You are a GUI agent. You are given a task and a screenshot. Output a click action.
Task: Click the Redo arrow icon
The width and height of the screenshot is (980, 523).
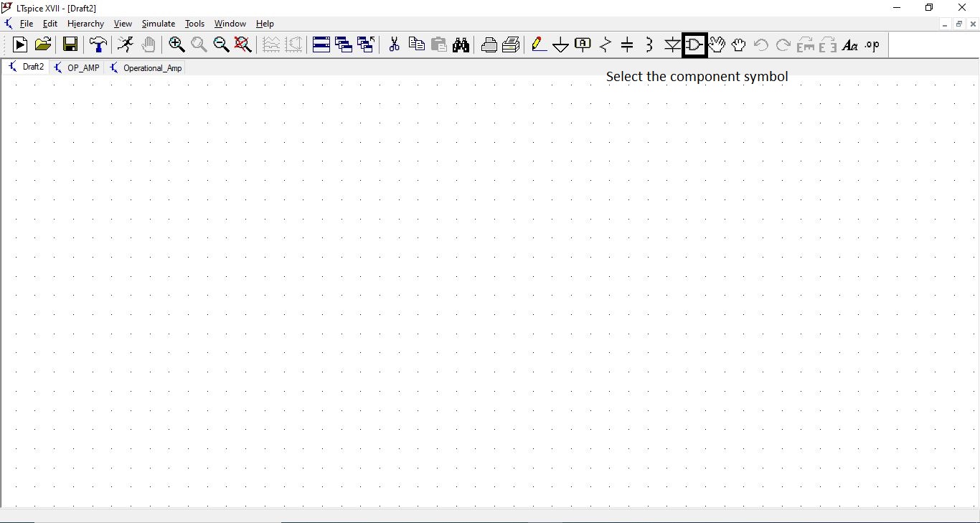click(x=783, y=45)
